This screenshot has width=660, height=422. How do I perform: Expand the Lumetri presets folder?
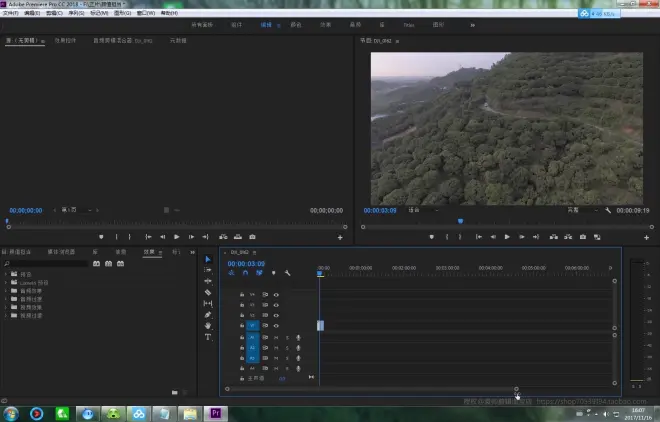point(6,282)
